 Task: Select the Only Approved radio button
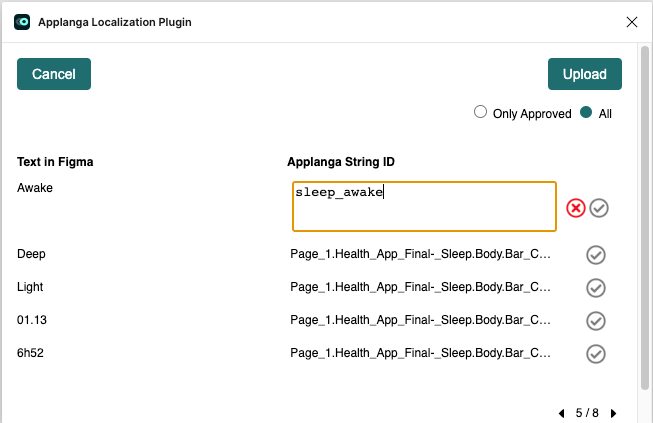[x=480, y=112]
